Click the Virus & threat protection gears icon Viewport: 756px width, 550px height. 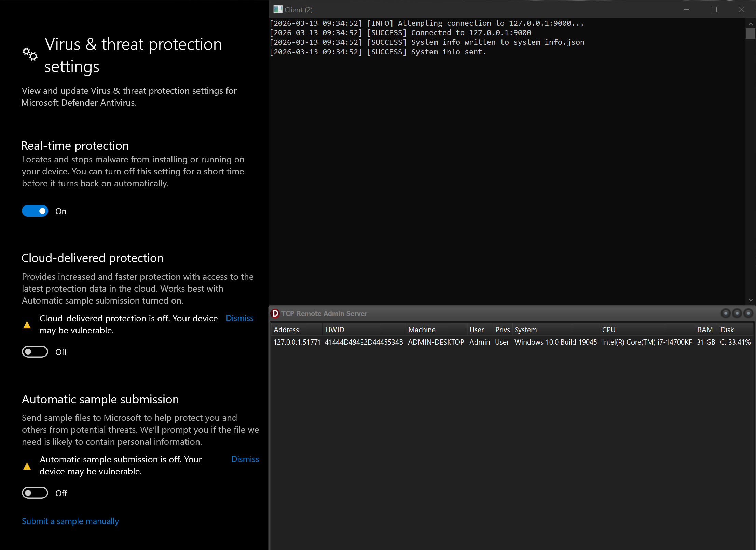click(30, 55)
